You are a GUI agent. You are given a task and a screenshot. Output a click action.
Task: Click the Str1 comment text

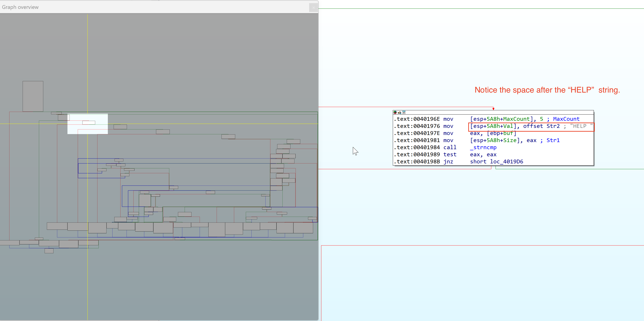[553, 141]
